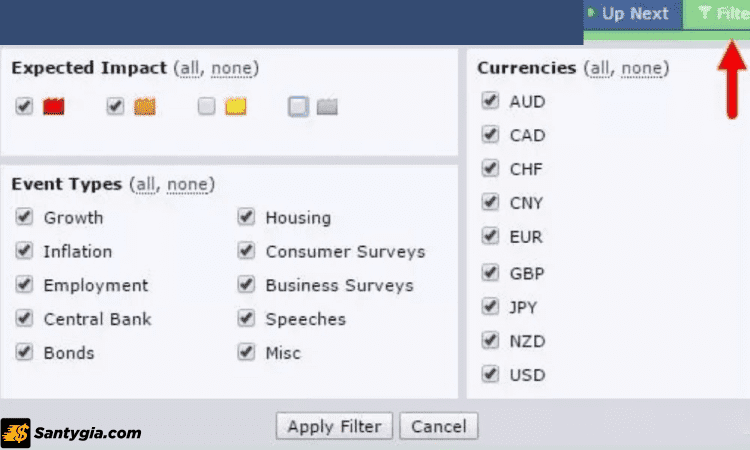
Task: Click the orange medium impact folder icon
Action: click(x=144, y=106)
